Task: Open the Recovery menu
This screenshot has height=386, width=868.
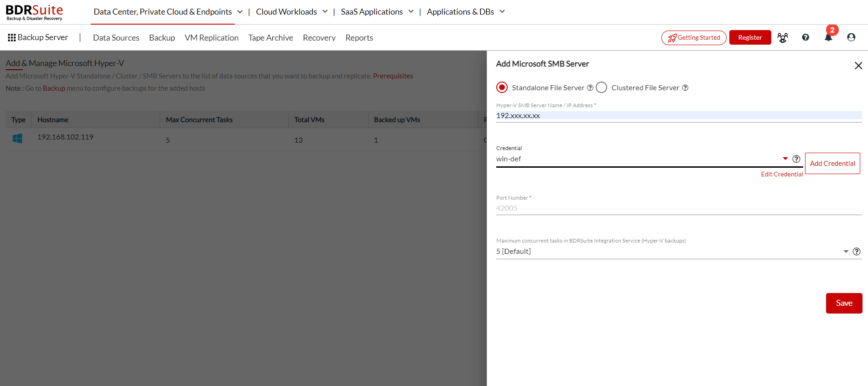Action: tap(319, 38)
